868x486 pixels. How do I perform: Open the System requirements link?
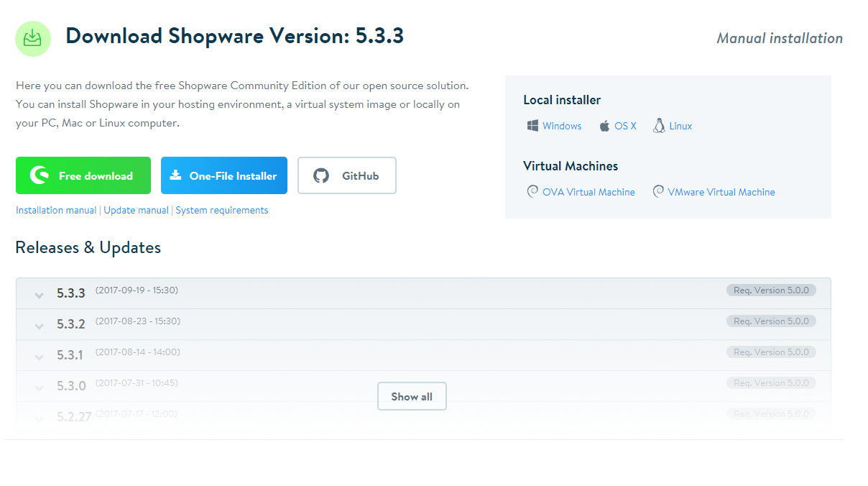[x=222, y=210]
